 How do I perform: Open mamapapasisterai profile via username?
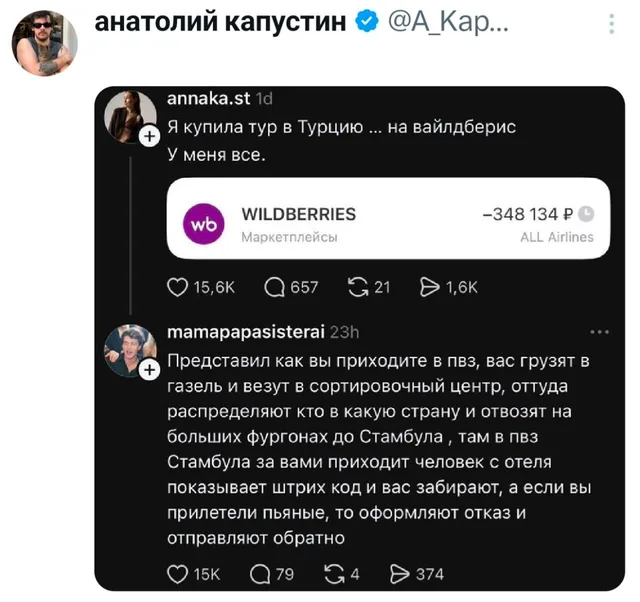(x=246, y=332)
